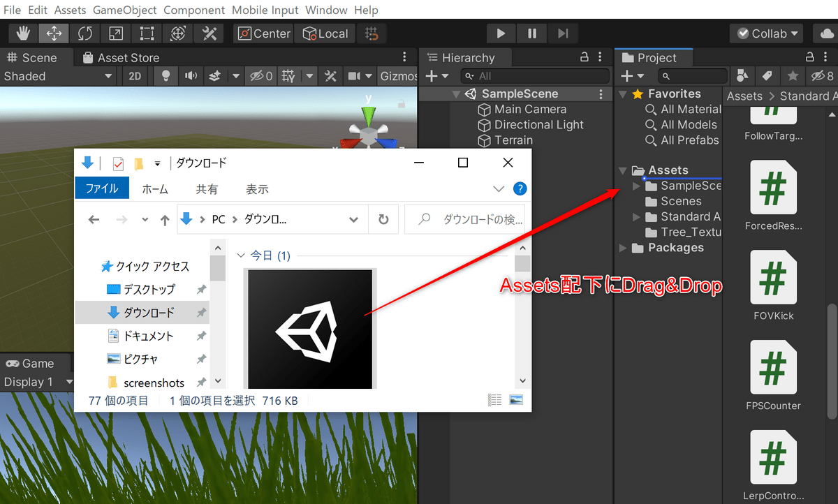Select the Hand tool in Unity toolbar
The image size is (838, 504).
click(24, 34)
